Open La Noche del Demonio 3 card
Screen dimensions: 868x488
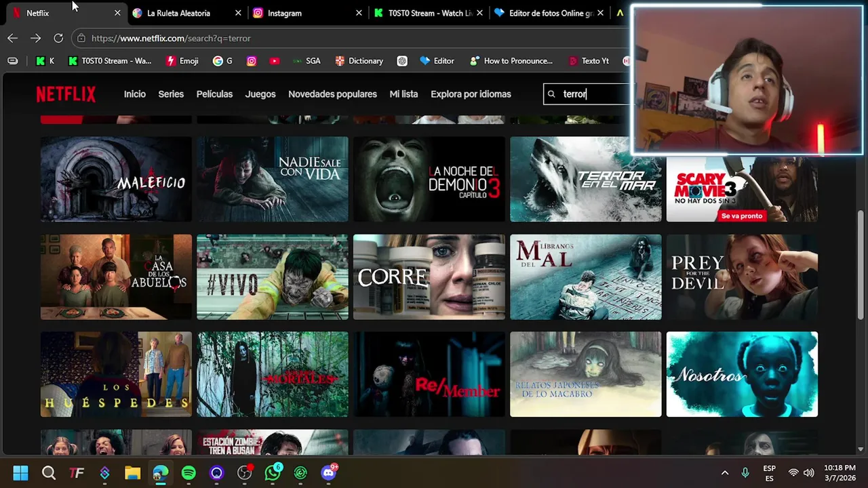429,179
